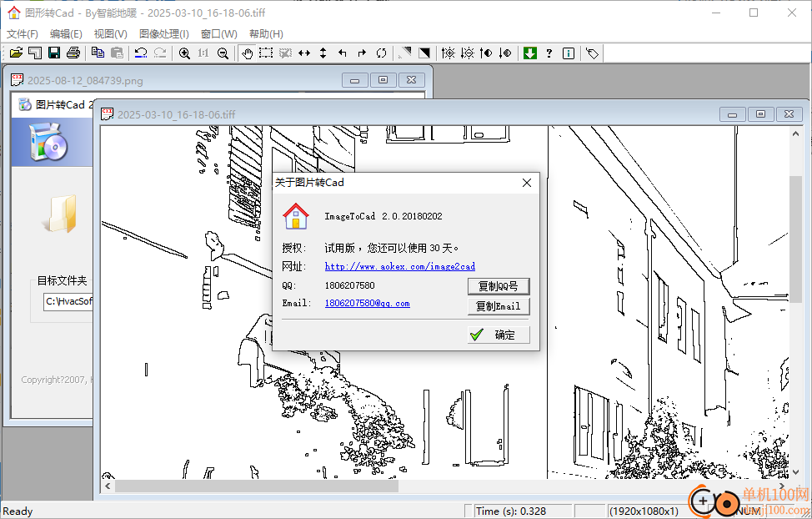
Task: Click the black and white invert icon
Action: [x=424, y=53]
